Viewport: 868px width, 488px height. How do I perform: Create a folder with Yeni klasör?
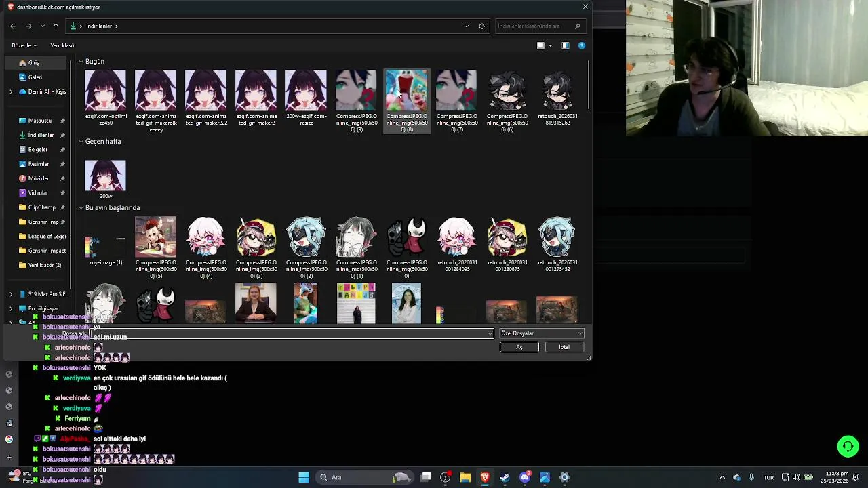click(x=63, y=45)
